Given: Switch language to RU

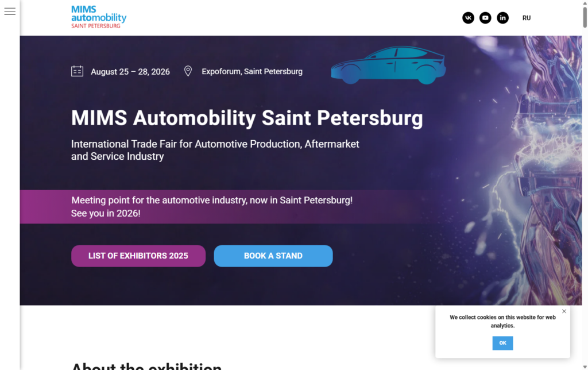Looking at the screenshot, I should 527,18.
